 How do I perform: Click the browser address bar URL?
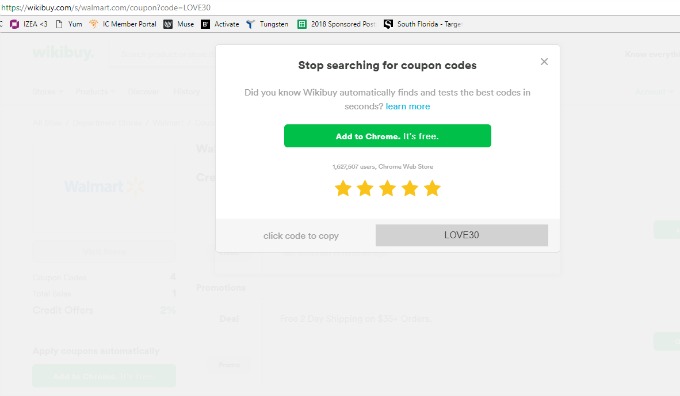click(106, 8)
